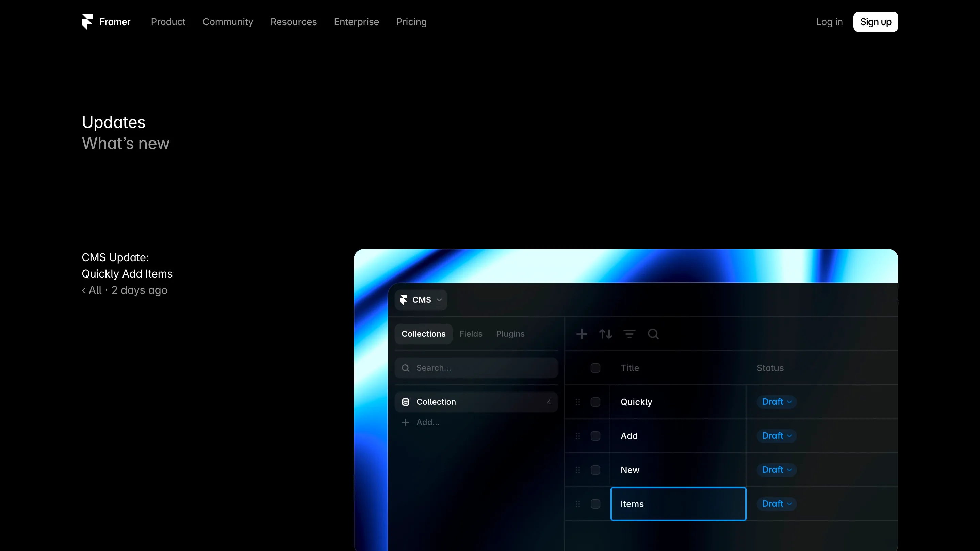Click the drag handle on New row
Image resolution: width=980 pixels, height=551 pixels.
pyautogui.click(x=577, y=470)
